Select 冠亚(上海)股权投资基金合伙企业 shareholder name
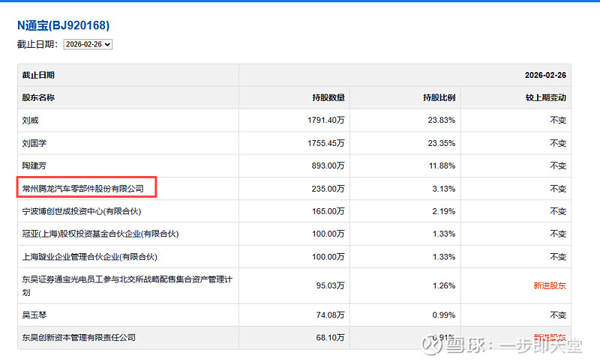This screenshot has width=600, height=364. pos(100,234)
